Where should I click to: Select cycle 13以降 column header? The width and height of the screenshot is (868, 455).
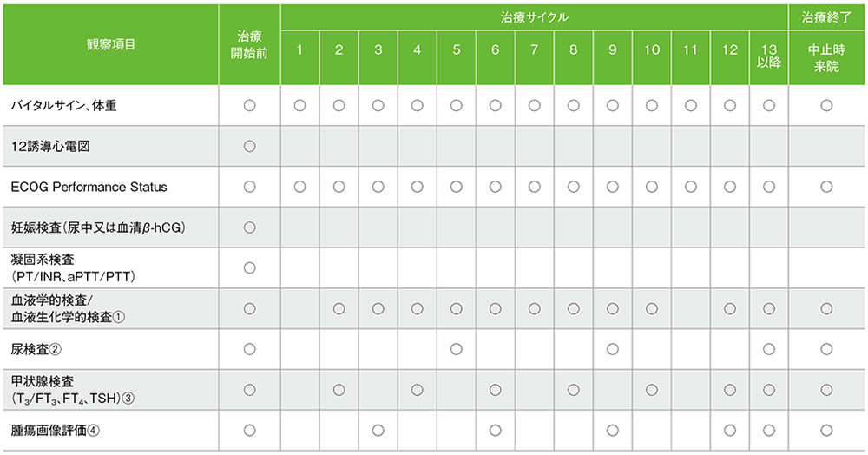(x=768, y=58)
